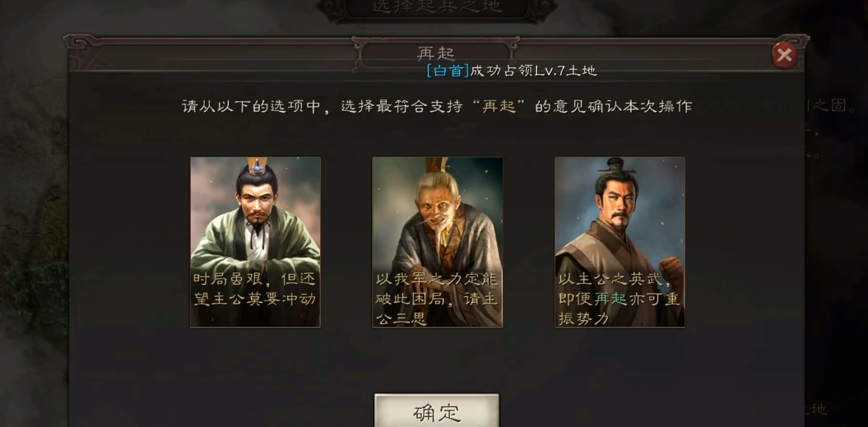The width and height of the screenshot is (868, 427).
Task: Tap the white beard of the elderly advisor
Action: pos(442,234)
